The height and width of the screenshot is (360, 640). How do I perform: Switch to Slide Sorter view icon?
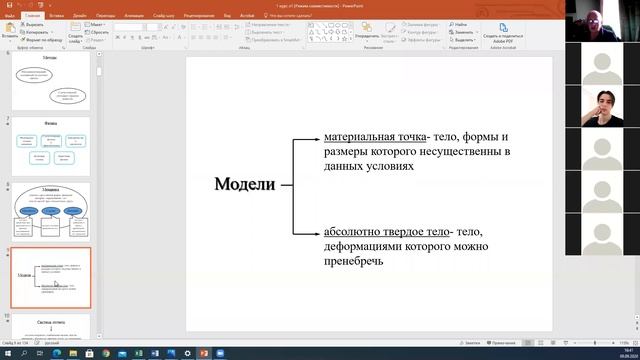541,343
